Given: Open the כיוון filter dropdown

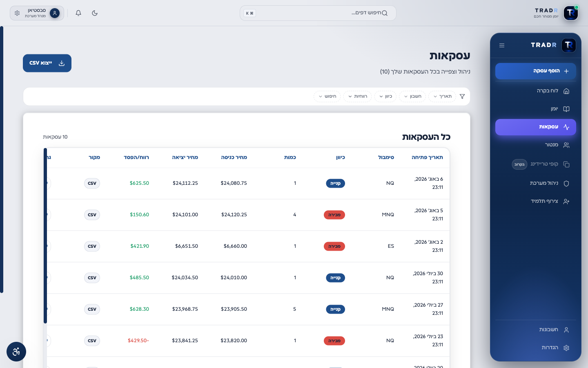Looking at the screenshot, I should coord(385,96).
